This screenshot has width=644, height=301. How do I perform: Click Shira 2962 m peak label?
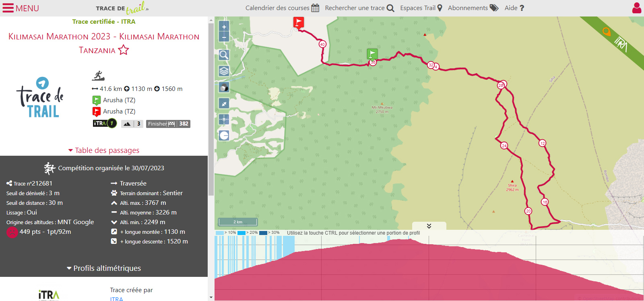(512, 187)
